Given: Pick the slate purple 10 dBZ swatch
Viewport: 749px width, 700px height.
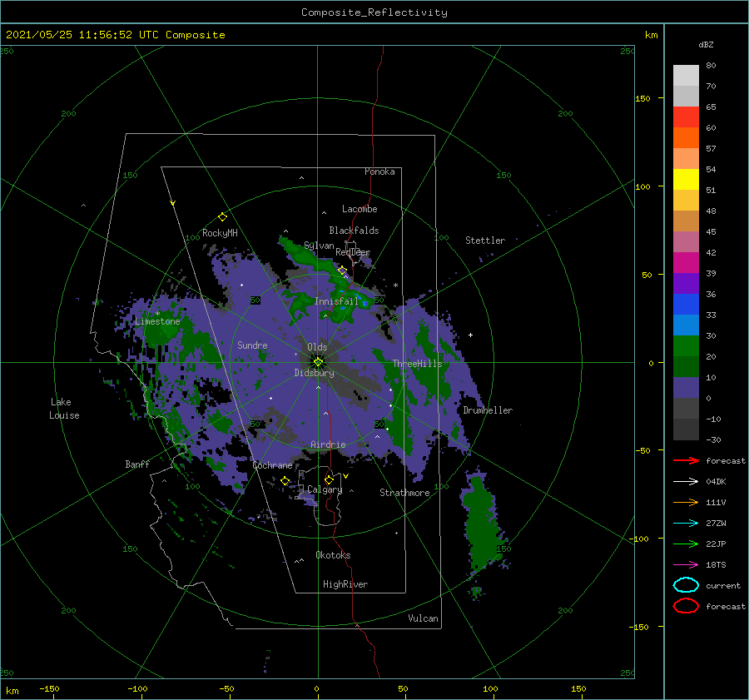Looking at the screenshot, I should tap(686, 387).
